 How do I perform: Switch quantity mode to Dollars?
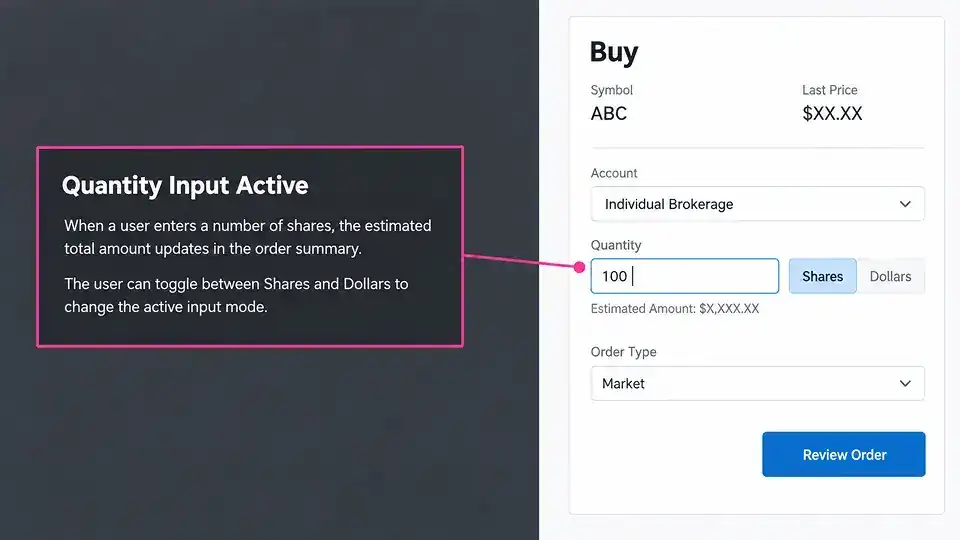[x=890, y=276]
